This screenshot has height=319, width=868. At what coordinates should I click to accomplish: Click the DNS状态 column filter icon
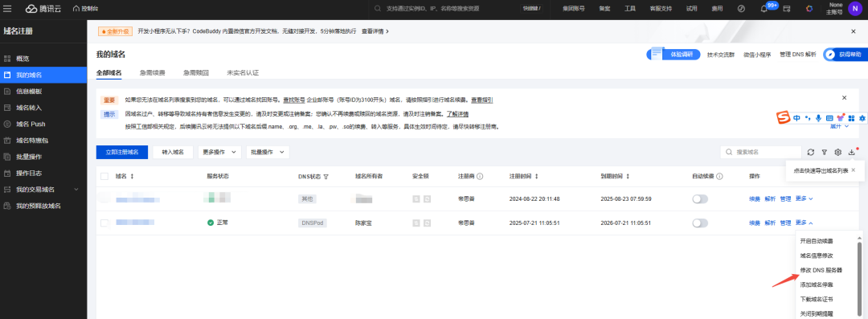326,177
